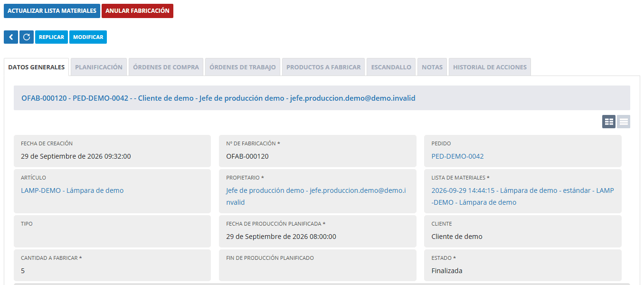Open the Jefe de producción demo owner link under Propietario
644x285 pixels.
click(316, 196)
